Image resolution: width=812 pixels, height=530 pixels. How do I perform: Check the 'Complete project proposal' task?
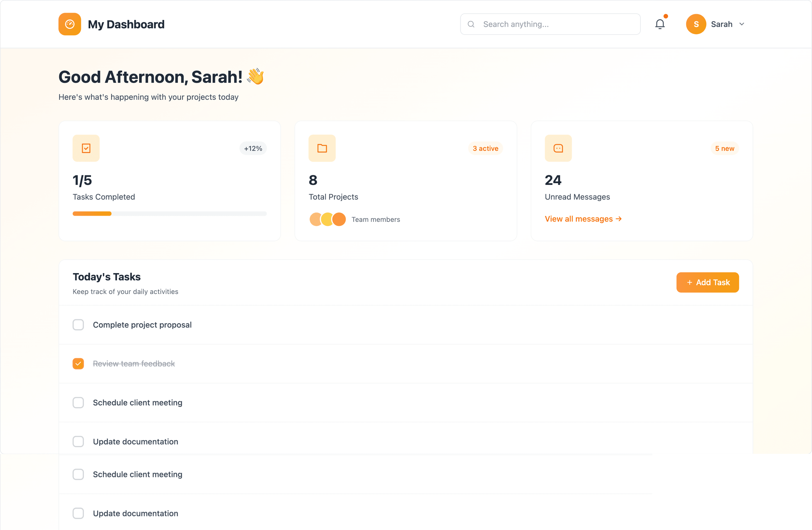[x=78, y=325]
